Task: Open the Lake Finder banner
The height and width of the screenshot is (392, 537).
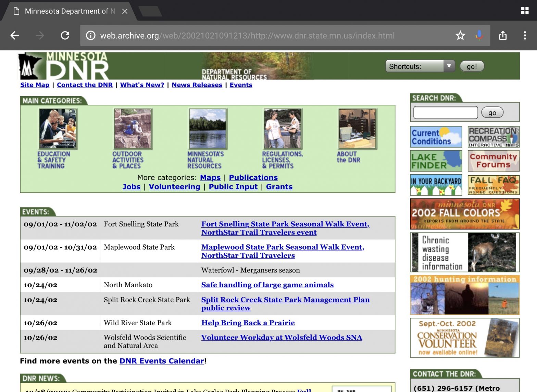Action: point(436,161)
